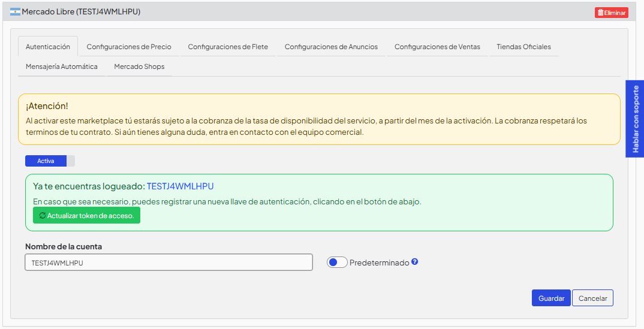Switch to Configuraciones de Precio tab
The width and height of the screenshot is (644, 329).
coord(129,47)
